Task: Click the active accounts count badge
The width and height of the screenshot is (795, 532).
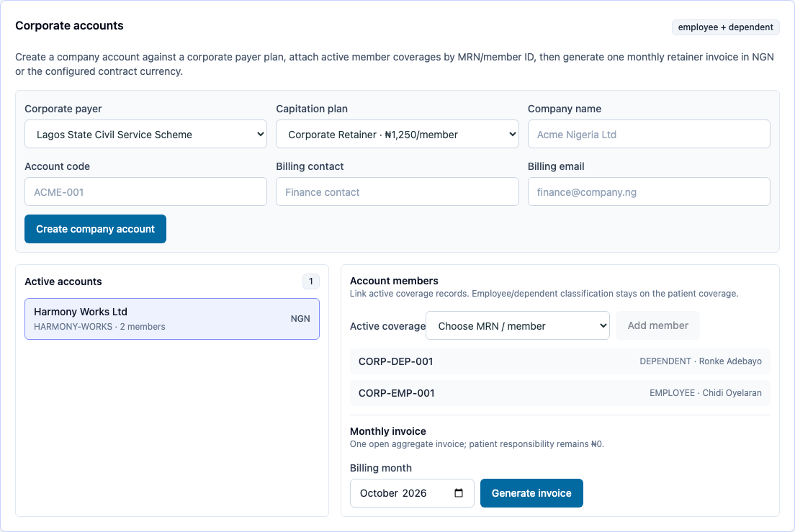Action: click(x=311, y=281)
